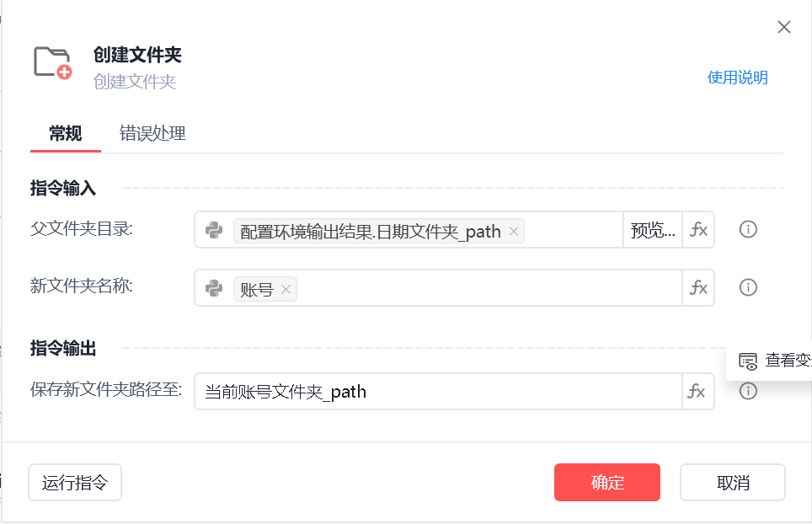Image resolution: width=812 pixels, height=524 pixels.
Task: Click the 运行指令 button
Action: pos(75,483)
